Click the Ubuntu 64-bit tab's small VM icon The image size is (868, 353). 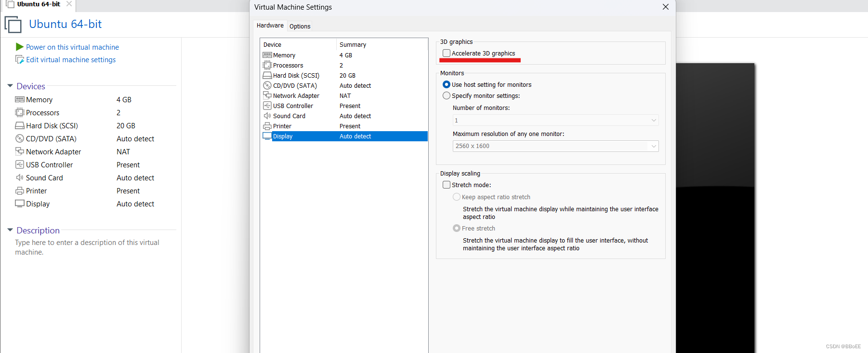pyautogui.click(x=10, y=4)
